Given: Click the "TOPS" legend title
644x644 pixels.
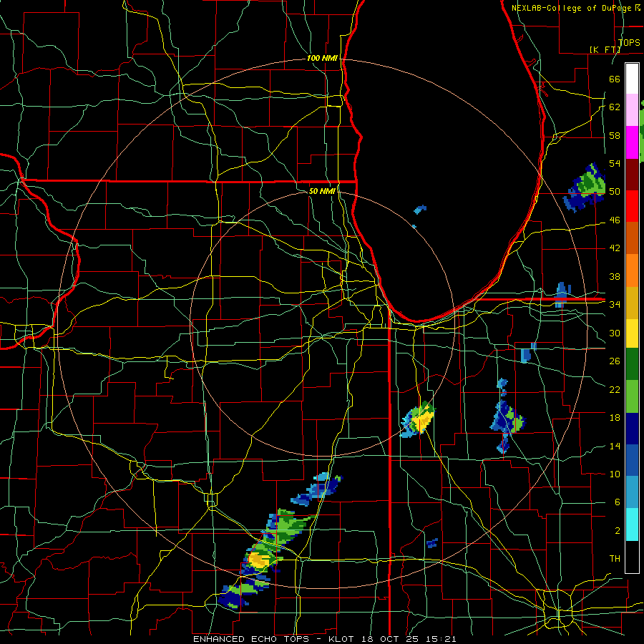Looking at the screenshot, I should (629, 42).
